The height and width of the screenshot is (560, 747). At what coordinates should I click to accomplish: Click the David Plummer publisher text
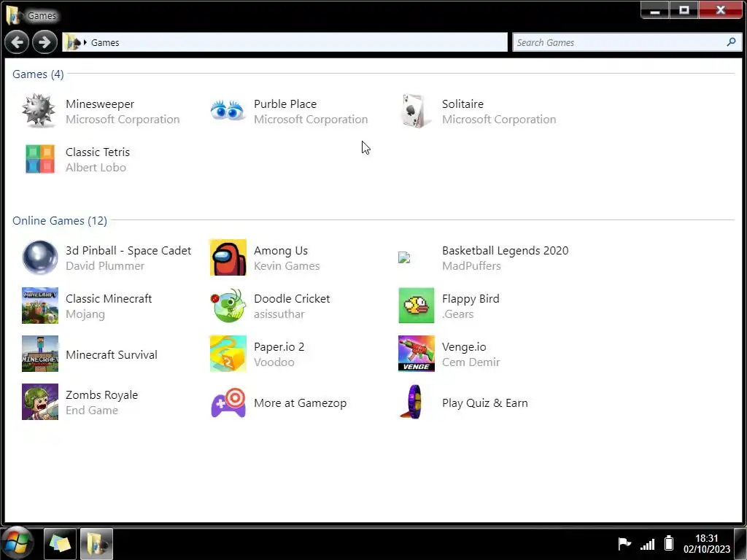pos(105,265)
